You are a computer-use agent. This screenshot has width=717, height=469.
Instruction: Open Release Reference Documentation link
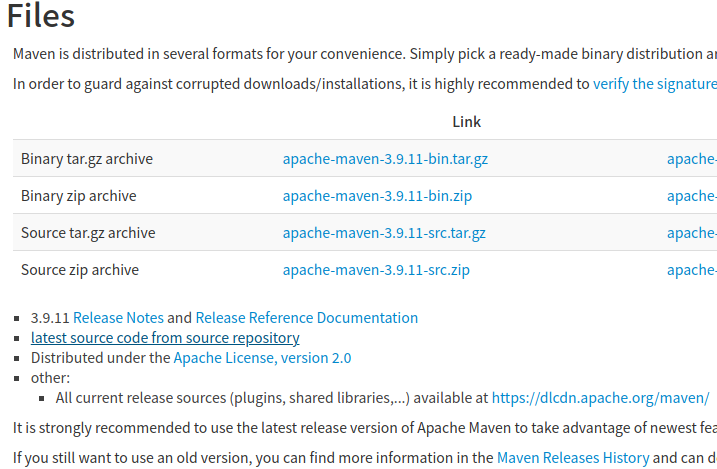(307, 318)
